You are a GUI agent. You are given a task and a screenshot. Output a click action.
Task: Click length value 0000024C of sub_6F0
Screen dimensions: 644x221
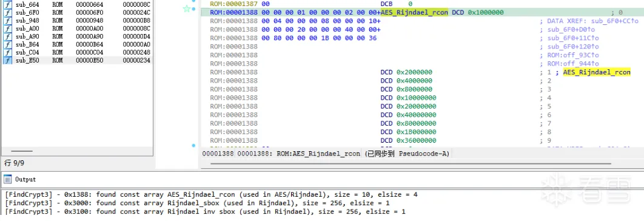[x=136, y=12]
